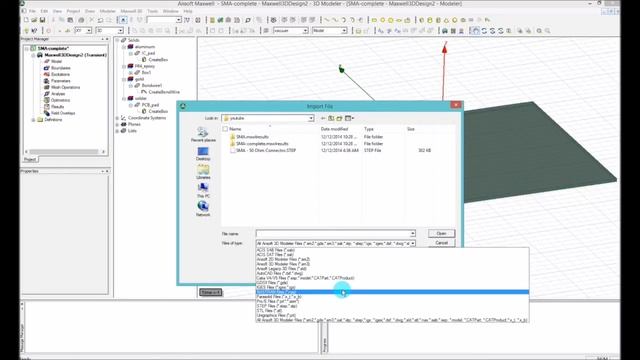640x360 pixels.
Task: Open the Look in folder dropdown
Action: [311, 118]
